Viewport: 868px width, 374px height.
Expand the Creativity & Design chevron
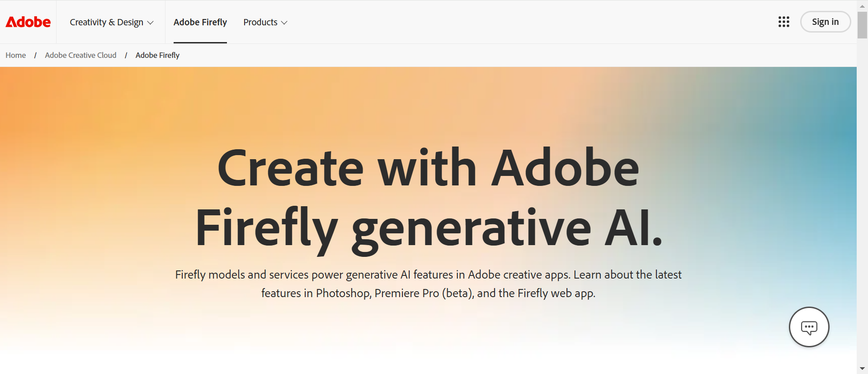151,23
